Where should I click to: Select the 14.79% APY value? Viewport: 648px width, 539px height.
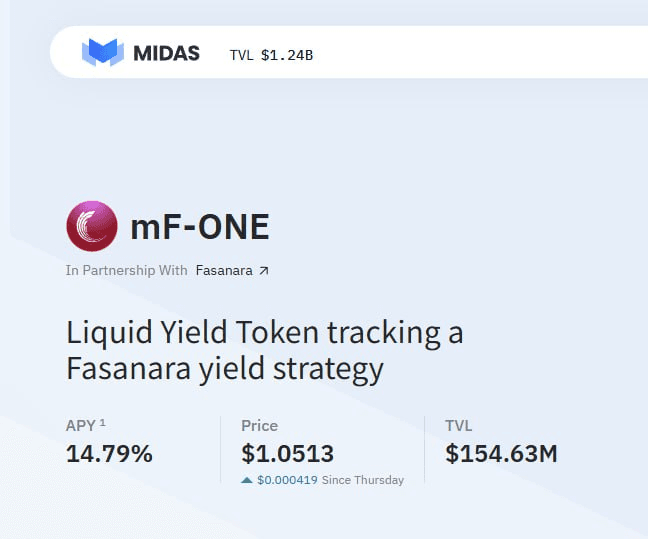(109, 453)
